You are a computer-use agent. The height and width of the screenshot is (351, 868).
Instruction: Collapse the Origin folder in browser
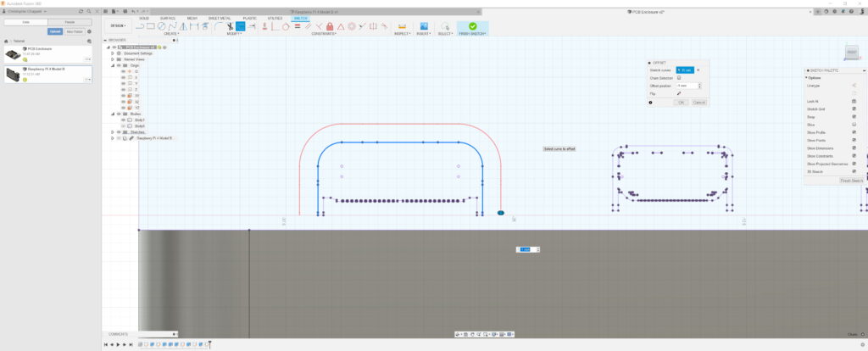click(113, 65)
